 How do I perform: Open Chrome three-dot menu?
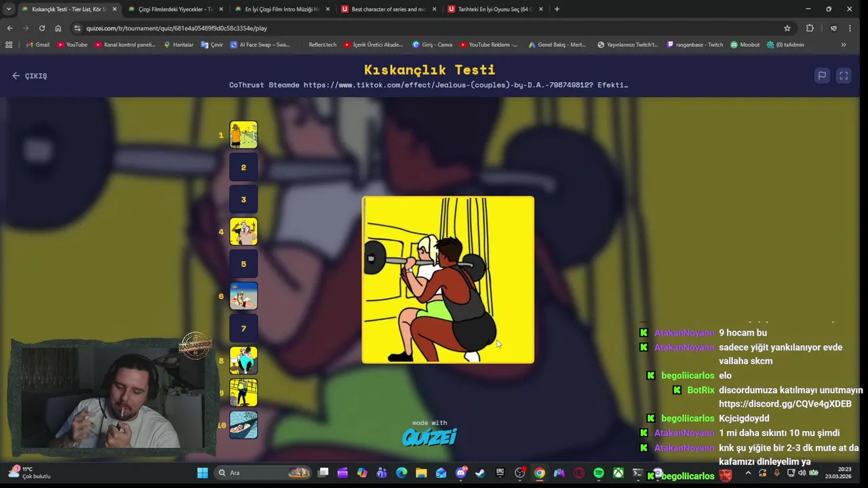pyautogui.click(x=850, y=28)
